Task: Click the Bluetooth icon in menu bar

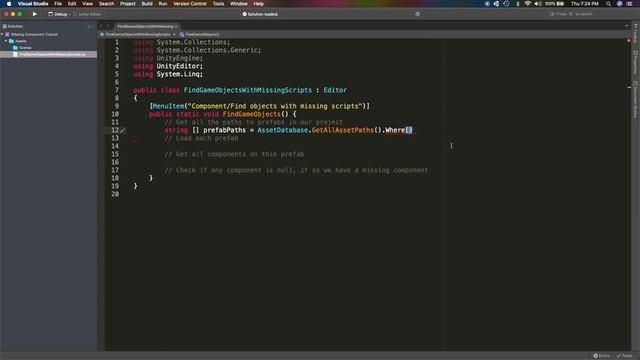Action: coord(518,4)
